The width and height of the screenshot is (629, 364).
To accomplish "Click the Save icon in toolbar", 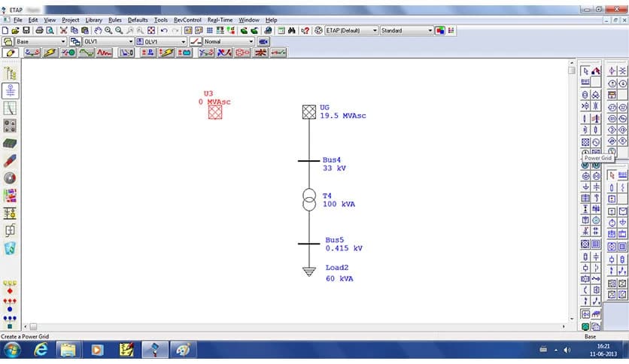I will point(26,30).
